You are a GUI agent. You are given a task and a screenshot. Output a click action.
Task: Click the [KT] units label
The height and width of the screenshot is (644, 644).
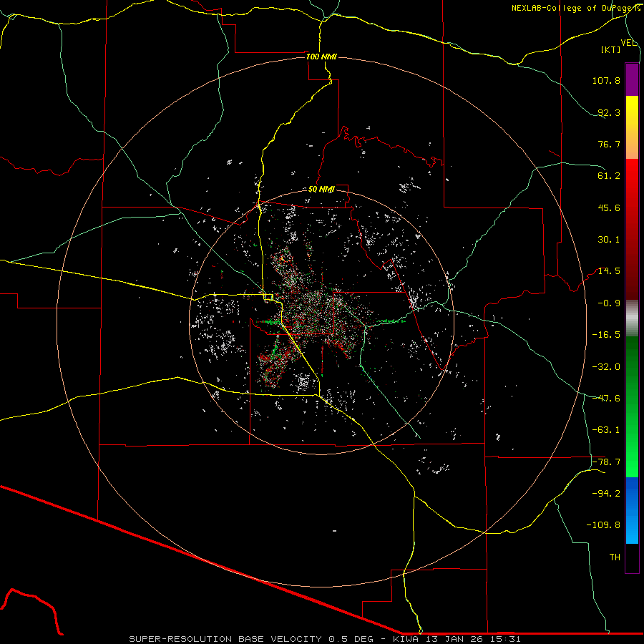(611, 49)
